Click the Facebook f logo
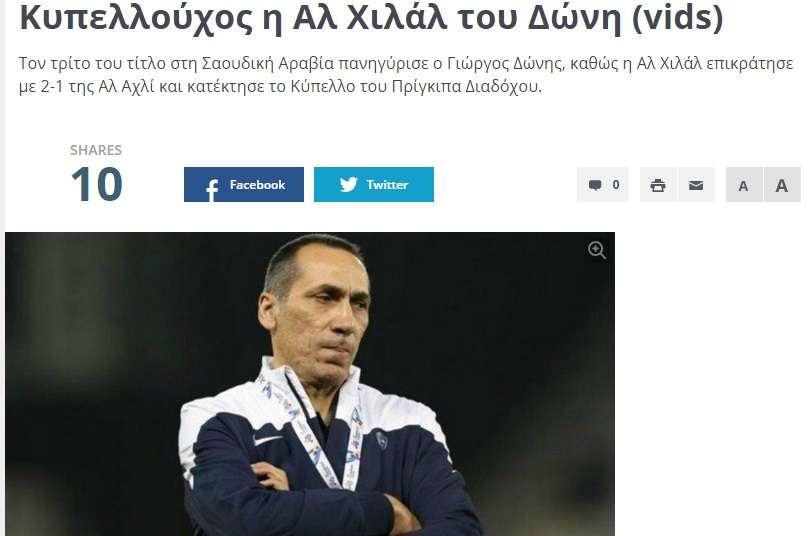 click(212, 190)
